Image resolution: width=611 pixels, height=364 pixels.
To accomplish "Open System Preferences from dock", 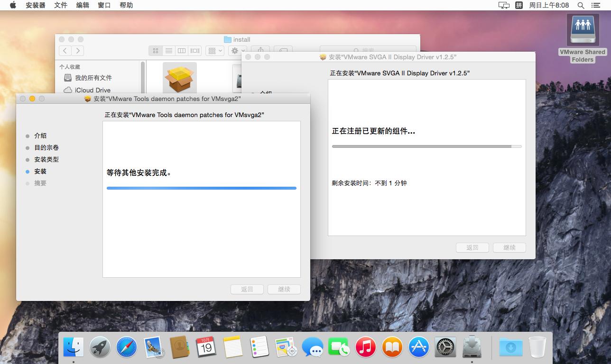I will point(445,347).
